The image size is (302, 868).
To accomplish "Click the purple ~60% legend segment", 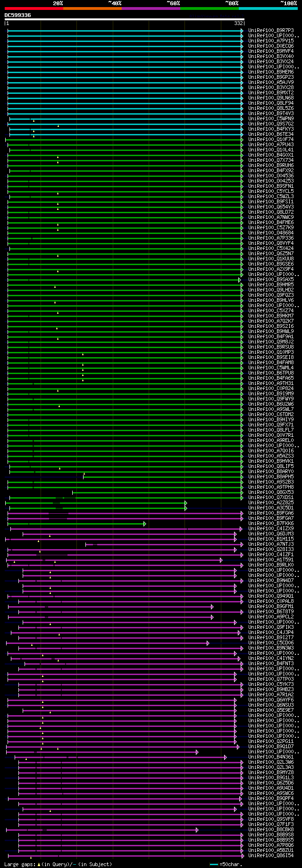I will pos(151,8).
